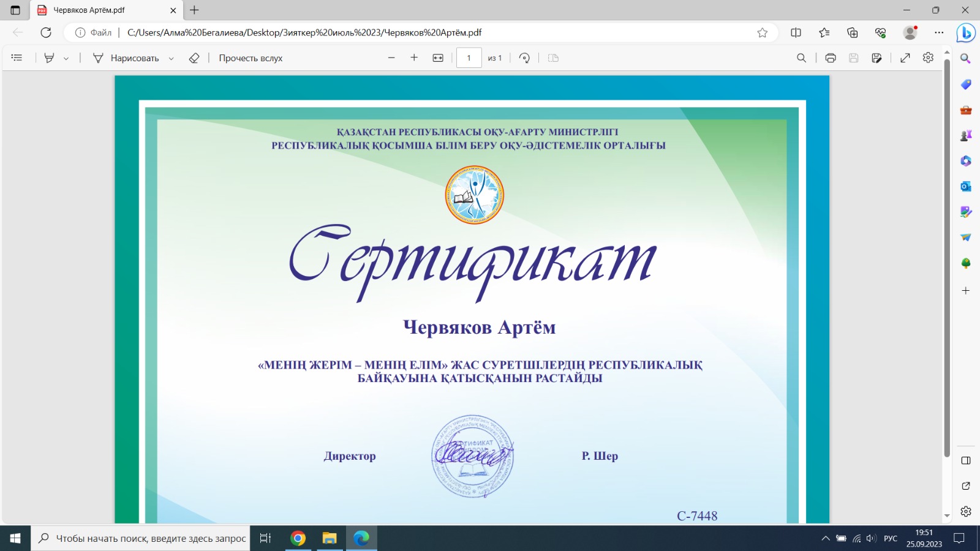This screenshot has width=980, height=551.
Task: Open search in PDF document
Action: (x=801, y=58)
